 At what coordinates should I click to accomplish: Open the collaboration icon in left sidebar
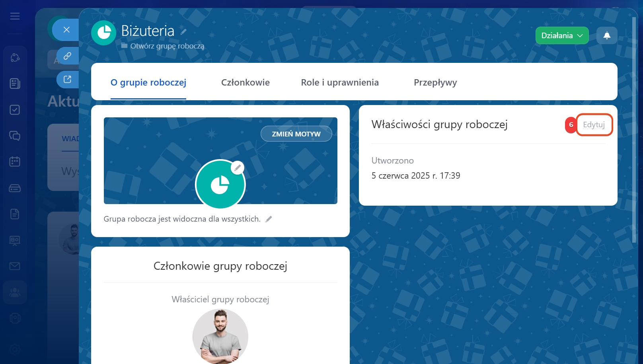click(x=15, y=58)
